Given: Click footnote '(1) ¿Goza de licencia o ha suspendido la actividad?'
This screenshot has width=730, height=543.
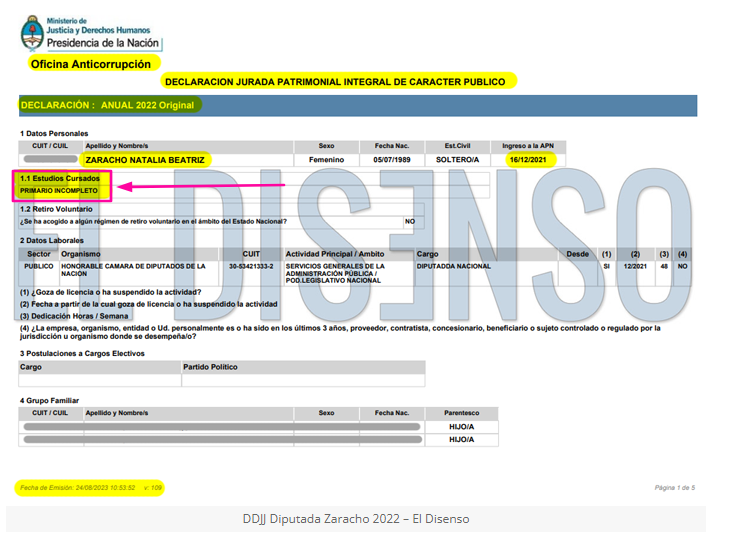Looking at the screenshot, I should 110,292.
